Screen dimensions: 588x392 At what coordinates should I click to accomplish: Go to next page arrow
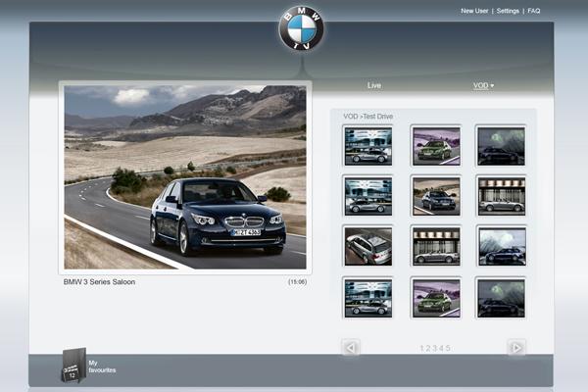(516, 348)
